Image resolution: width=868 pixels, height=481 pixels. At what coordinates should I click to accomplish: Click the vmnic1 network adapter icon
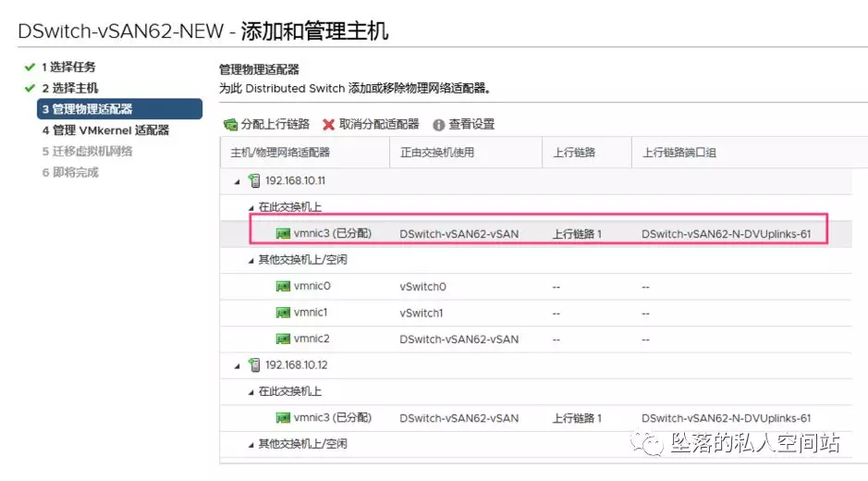coord(283,313)
